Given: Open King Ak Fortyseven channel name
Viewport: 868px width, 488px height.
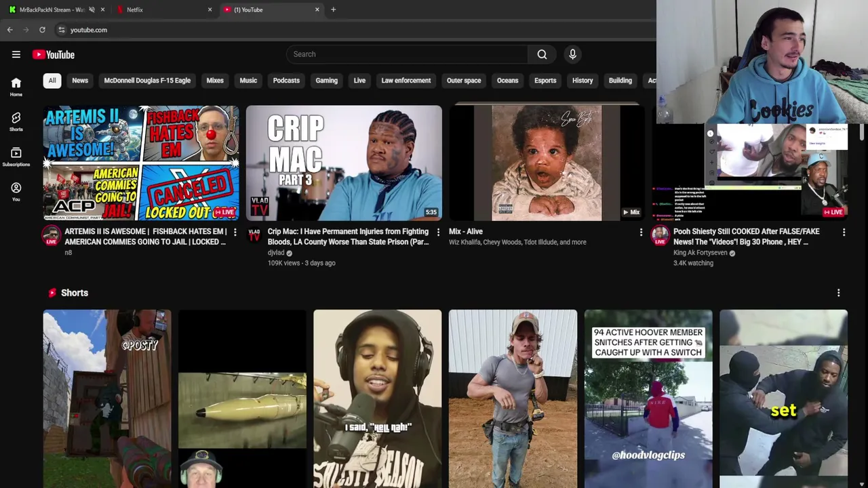Looking at the screenshot, I should [x=701, y=253].
